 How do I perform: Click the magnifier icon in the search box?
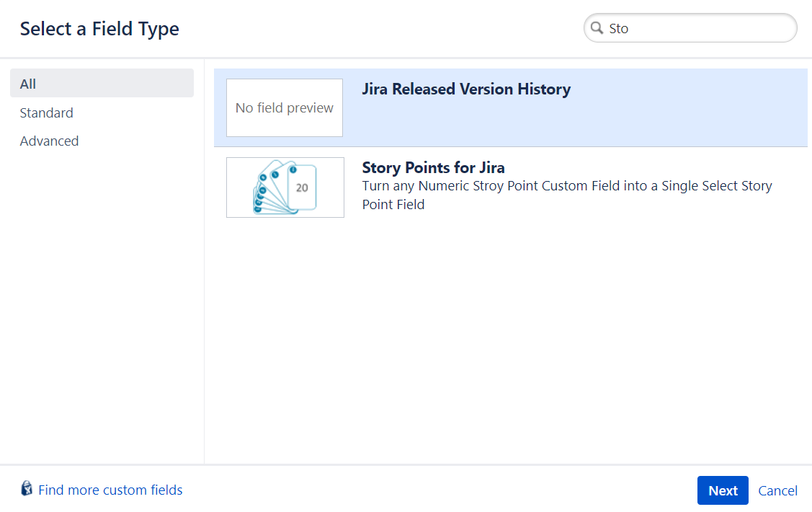[x=597, y=28]
